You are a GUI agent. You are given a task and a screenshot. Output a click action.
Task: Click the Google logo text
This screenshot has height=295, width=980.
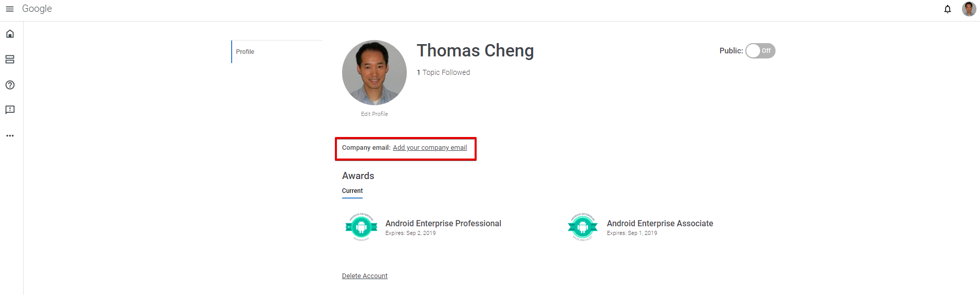coord(37,9)
